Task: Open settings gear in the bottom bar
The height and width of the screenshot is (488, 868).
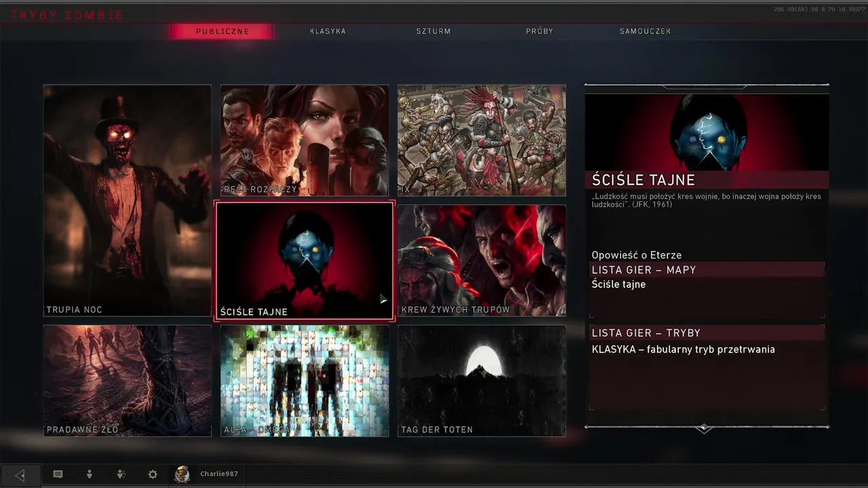Action: click(x=153, y=474)
